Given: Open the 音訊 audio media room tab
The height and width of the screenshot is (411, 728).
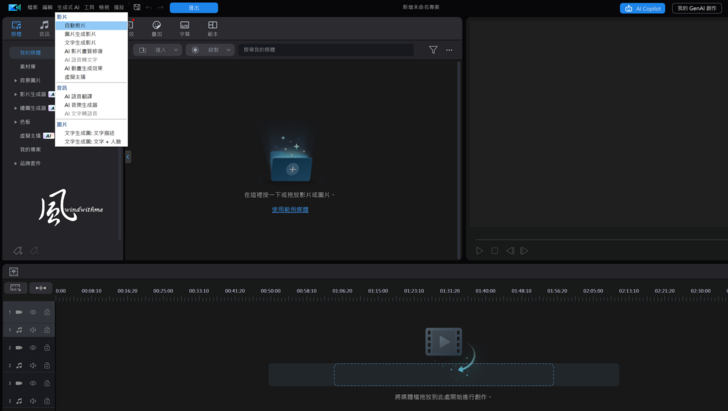Looking at the screenshot, I should coord(44,27).
